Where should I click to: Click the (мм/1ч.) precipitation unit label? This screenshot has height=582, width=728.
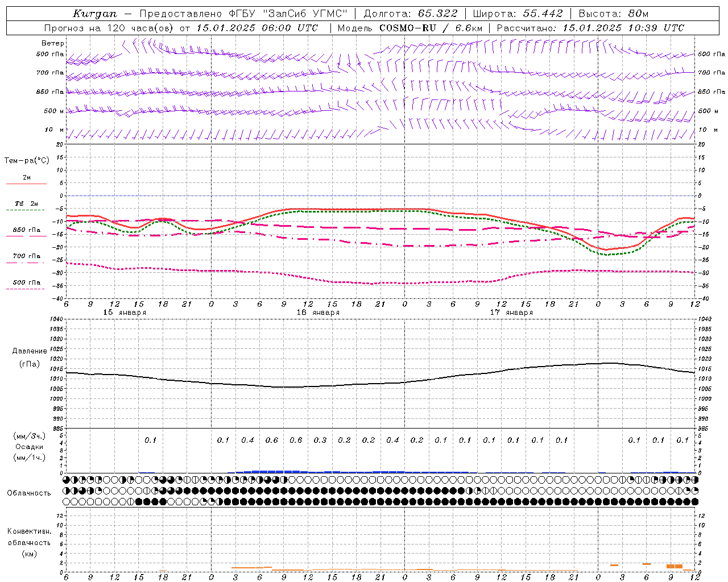point(30,458)
